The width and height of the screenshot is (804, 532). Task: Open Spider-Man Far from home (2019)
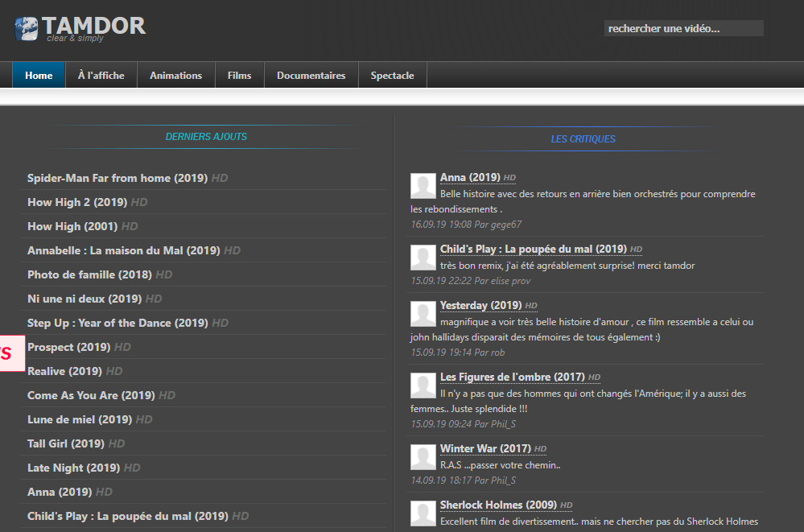pyautogui.click(x=118, y=178)
